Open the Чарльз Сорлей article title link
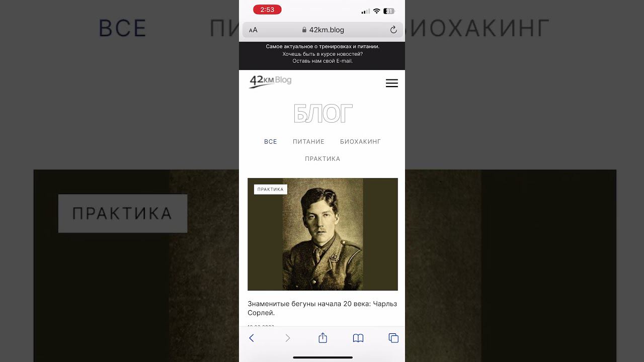 (x=323, y=308)
